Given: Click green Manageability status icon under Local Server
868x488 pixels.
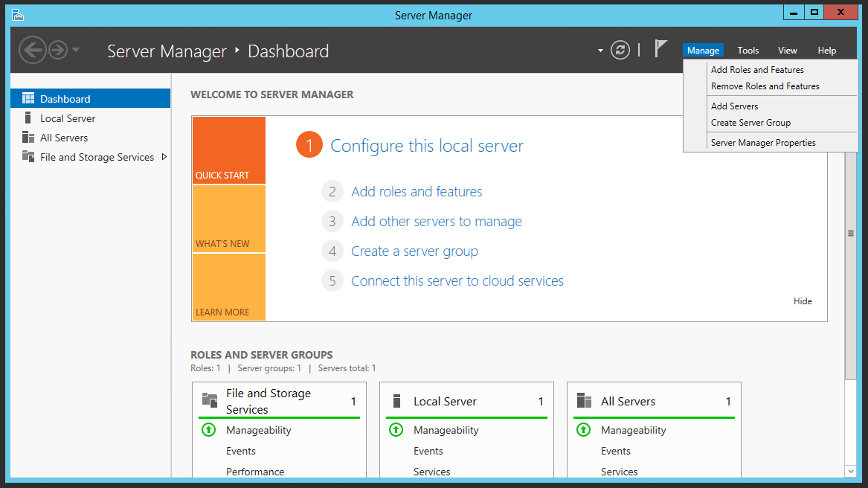Looking at the screenshot, I should pos(396,430).
